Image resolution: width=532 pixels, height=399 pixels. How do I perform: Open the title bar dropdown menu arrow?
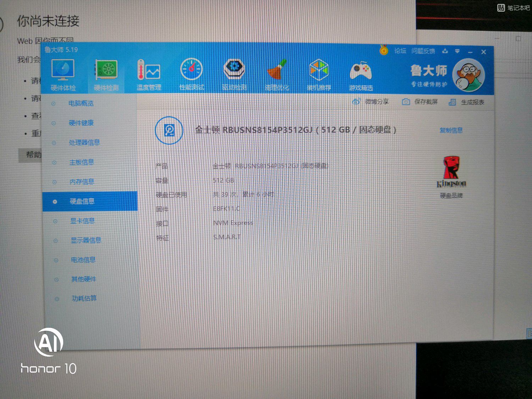pos(458,51)
